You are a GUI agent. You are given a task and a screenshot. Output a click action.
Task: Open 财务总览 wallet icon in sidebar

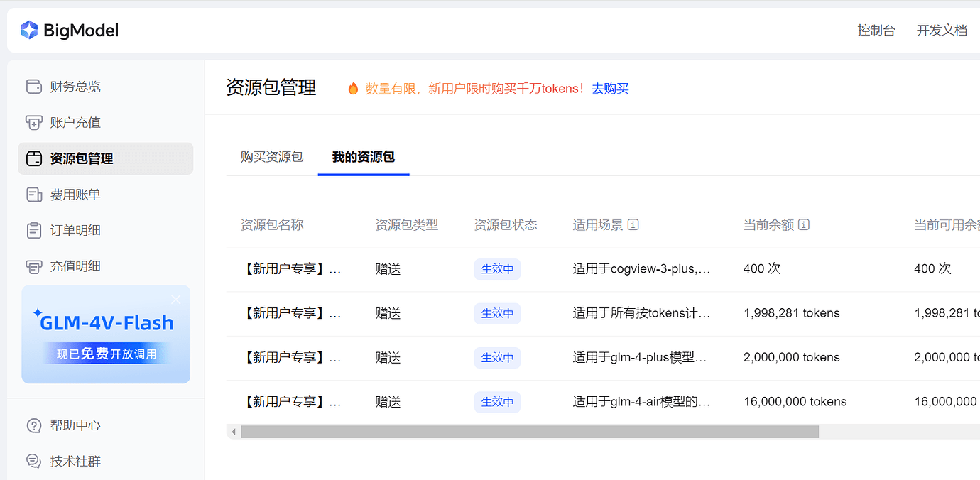click(x=33, y=87)
